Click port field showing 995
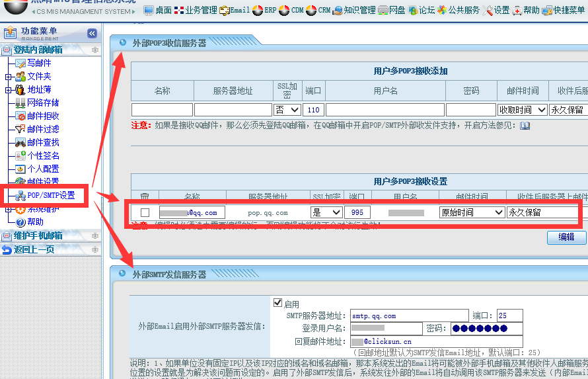Image resolution: width=588 pixels, height=379 pixels. point(357,212)
